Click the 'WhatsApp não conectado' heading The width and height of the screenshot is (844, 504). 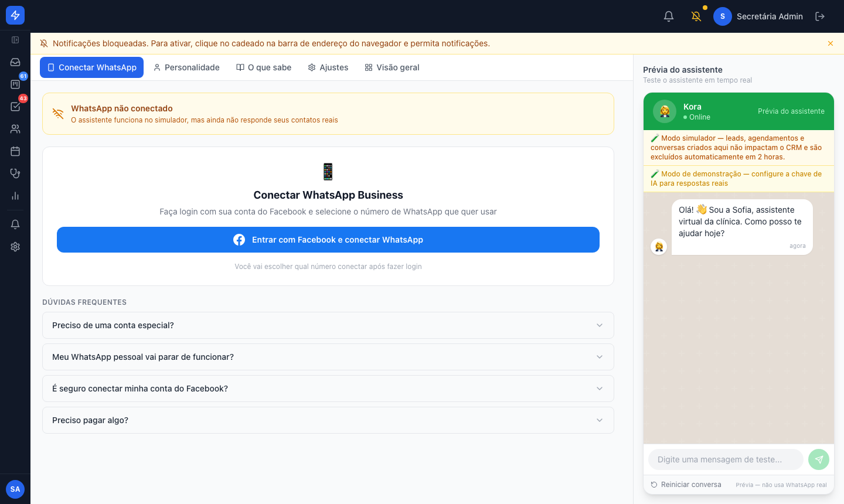(122, 108)
